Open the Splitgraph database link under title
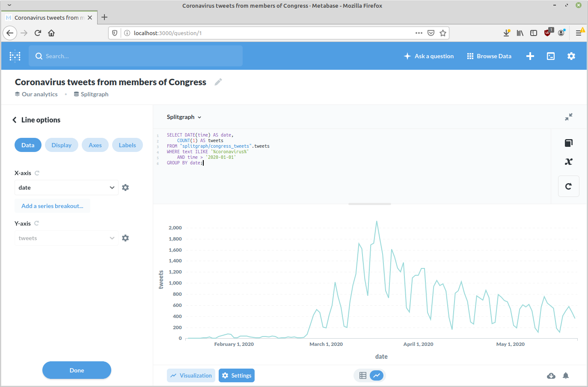The width and height of the screenshot is (588, 387). click(x=91, y=94)
